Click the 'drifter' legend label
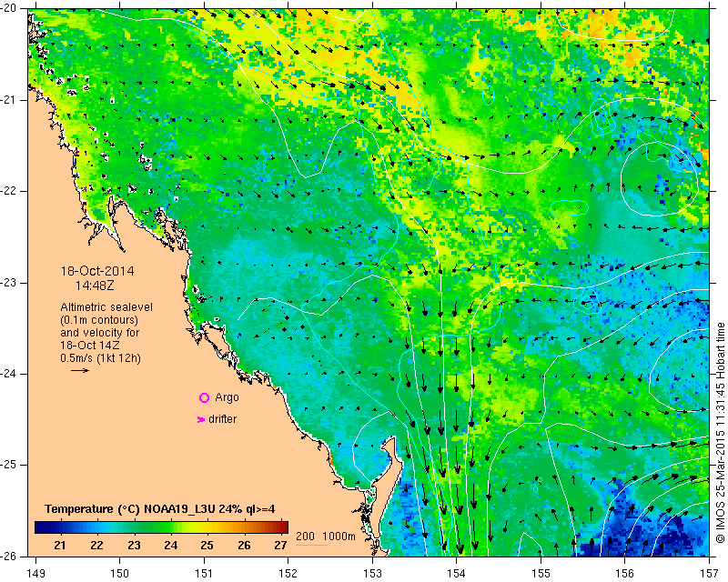Screen dimensions: 728x582 pyautogui.click(x=222, y=419)
